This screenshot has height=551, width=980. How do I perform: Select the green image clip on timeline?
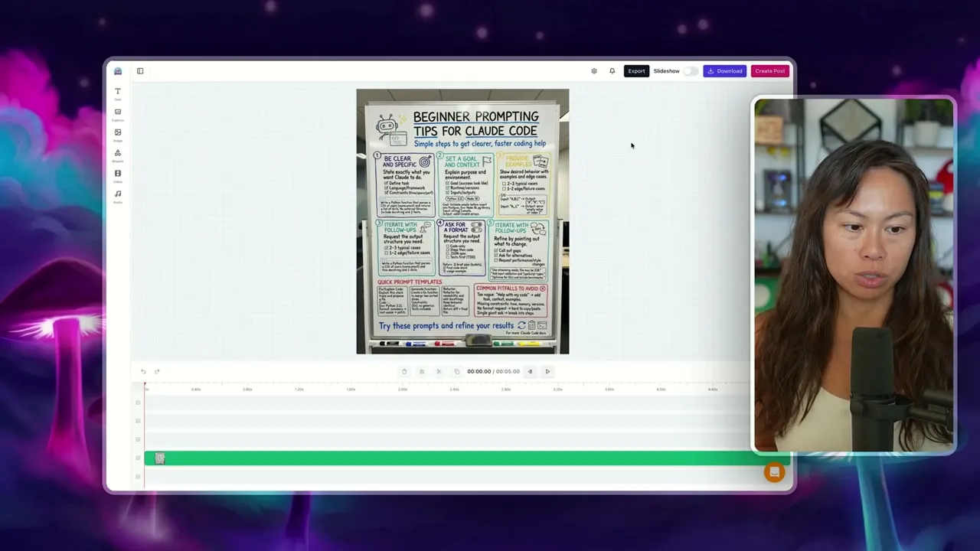tap(467, 458)
